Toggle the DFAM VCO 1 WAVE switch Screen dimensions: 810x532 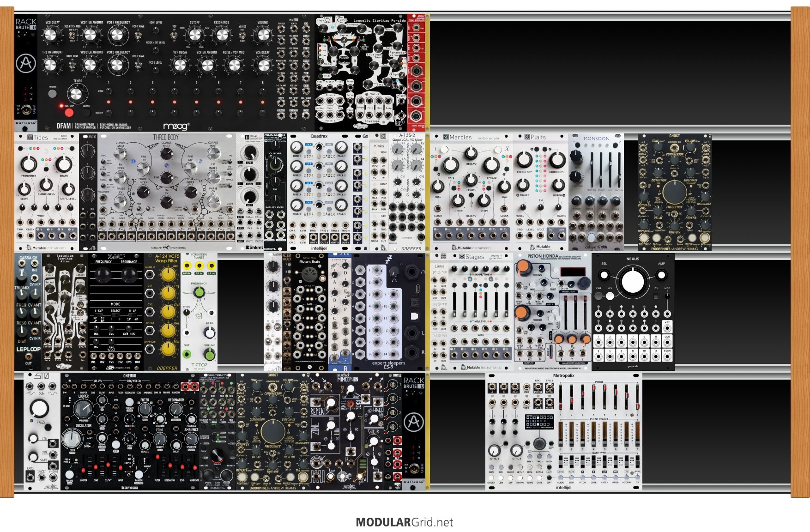(138, 35)
